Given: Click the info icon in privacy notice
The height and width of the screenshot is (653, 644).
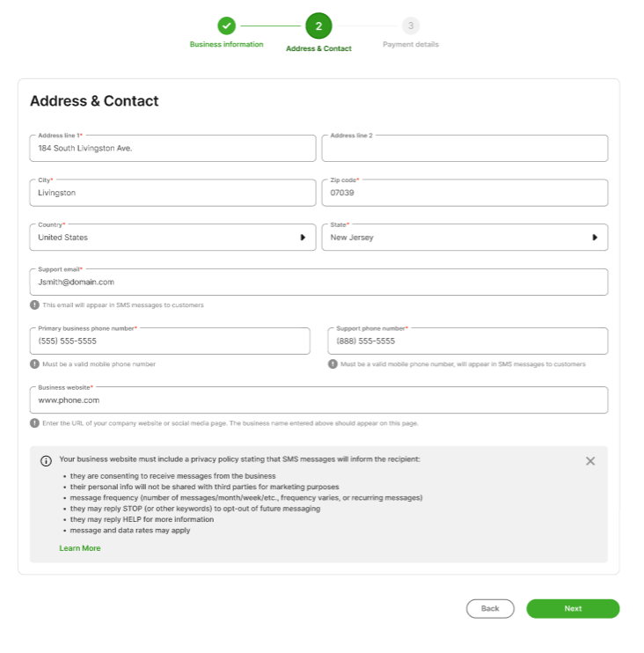Looking at the screenshot, I should point(46,460).
